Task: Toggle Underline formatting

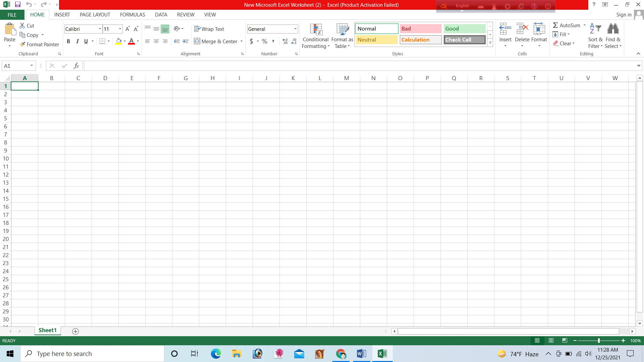Action: [x=86, y=41]
